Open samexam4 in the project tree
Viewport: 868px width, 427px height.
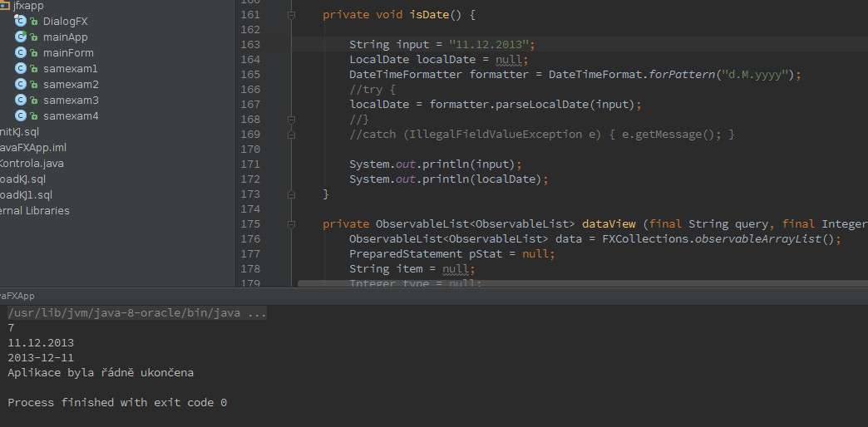[x=71, y=116]
